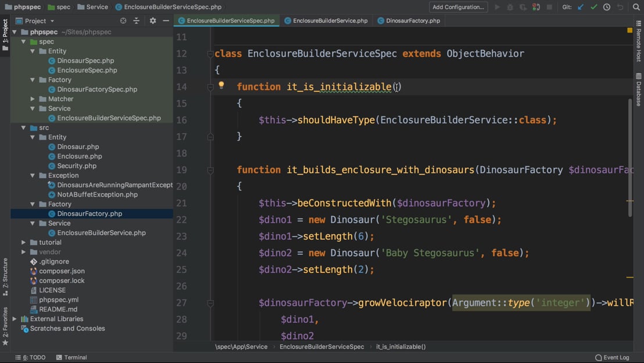The width and height of the screenshot is (644, 363).
Task: Switch to EnclosureBuilderService.php tab
Action: point(326,20)
